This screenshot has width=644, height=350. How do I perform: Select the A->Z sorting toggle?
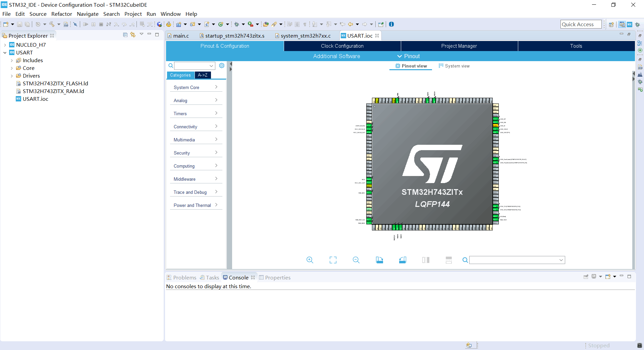click(x=203, y=75)
